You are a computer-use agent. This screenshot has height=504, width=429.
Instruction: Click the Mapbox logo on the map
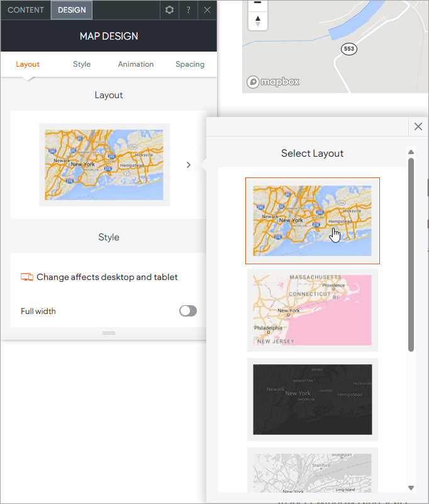click(273, 82)
